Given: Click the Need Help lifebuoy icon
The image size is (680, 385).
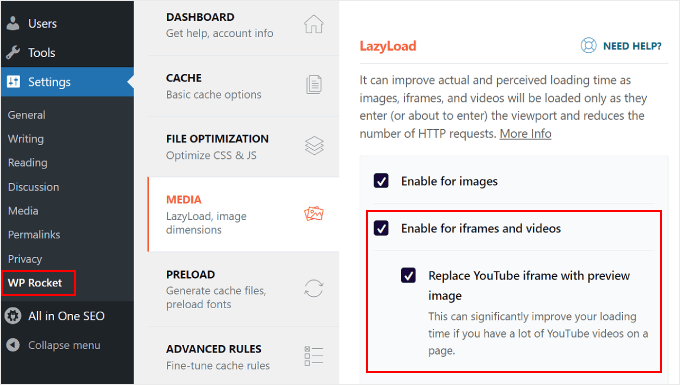Looking at the screenshot, I should point(588,46).
